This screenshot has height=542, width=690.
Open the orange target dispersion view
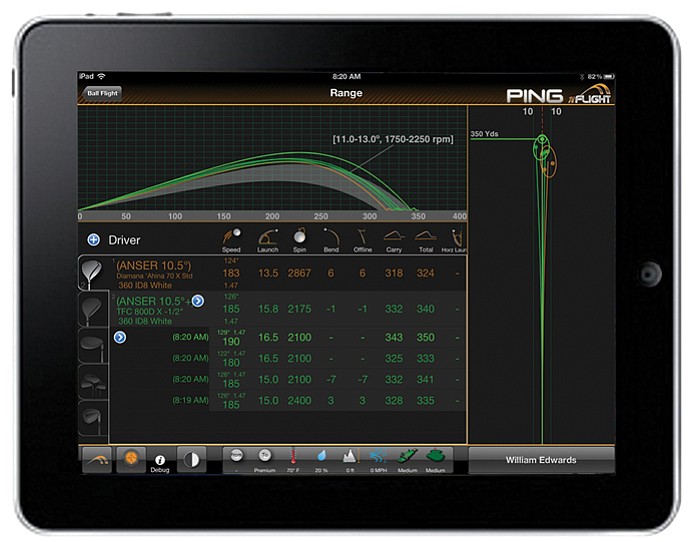(x=131, y=459)
